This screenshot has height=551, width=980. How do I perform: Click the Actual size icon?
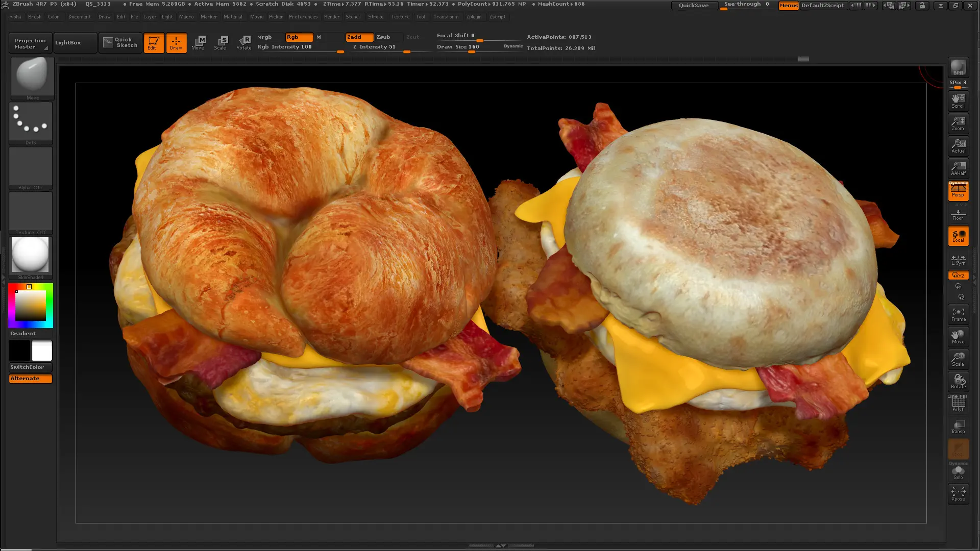click(958, 145)
